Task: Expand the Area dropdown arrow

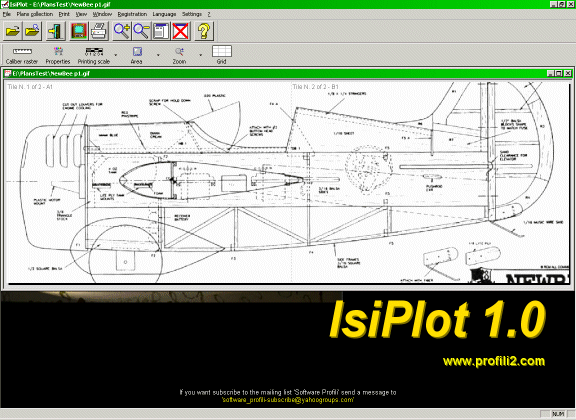Action: click(158, 55)
